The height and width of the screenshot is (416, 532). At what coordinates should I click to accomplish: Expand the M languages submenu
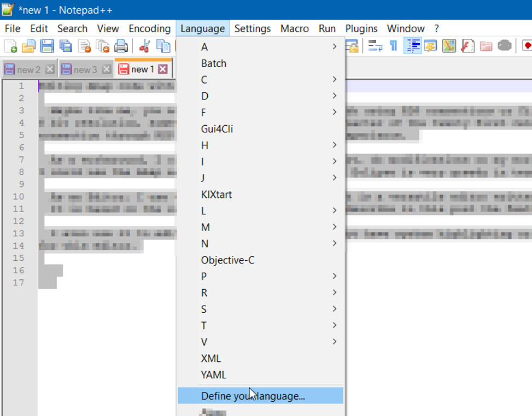coord(260,227)
